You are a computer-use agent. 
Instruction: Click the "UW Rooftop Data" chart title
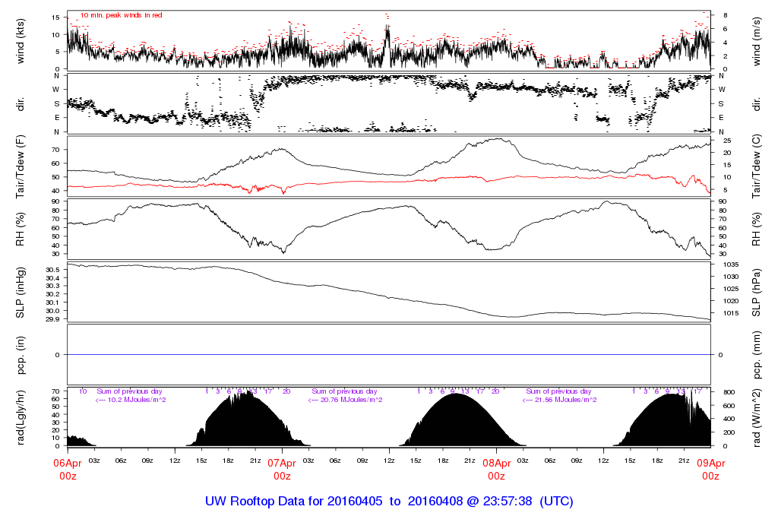point(388,502)
